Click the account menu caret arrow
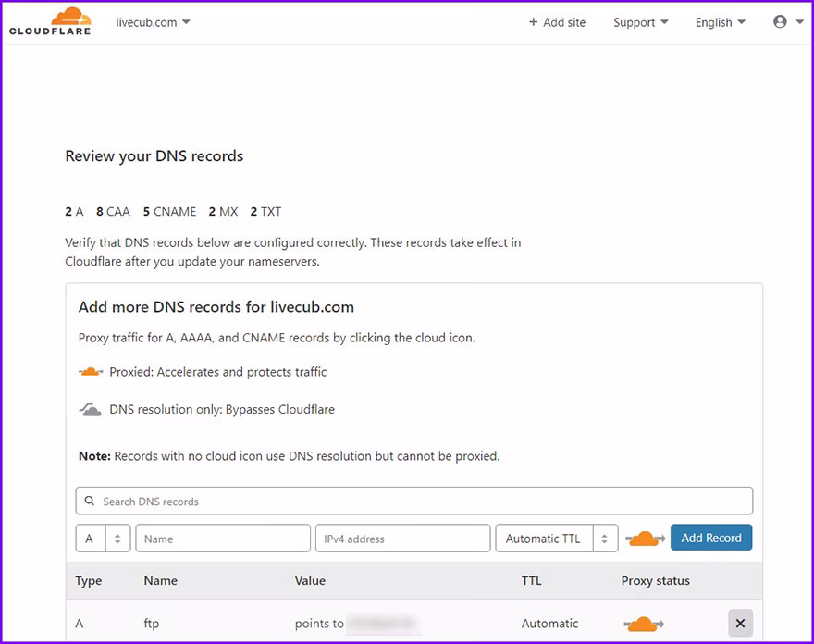 pyautogui.click(x=799, y=22)
